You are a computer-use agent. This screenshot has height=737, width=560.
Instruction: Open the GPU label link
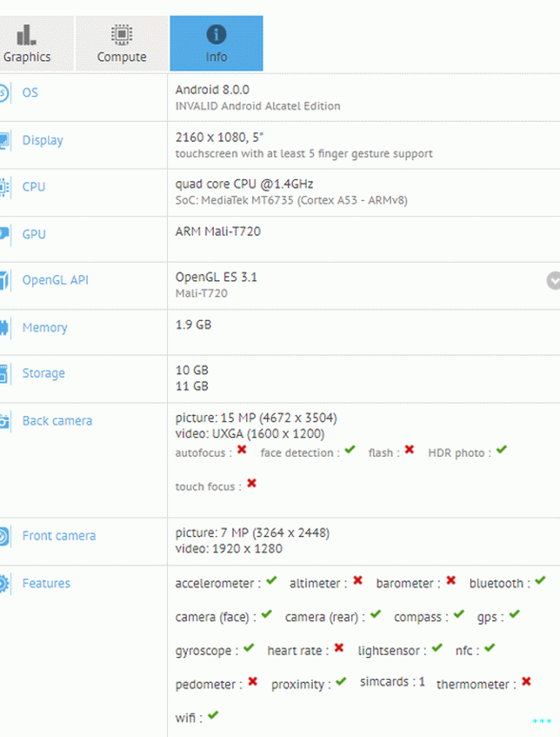pos(34,234)
